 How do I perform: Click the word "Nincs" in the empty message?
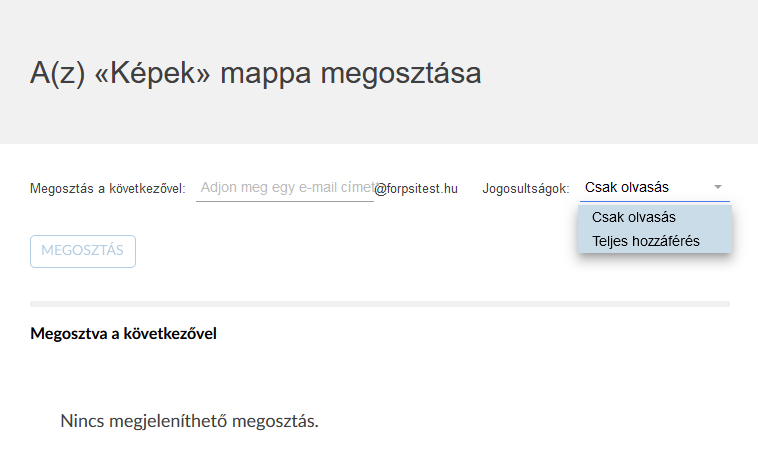82,421
